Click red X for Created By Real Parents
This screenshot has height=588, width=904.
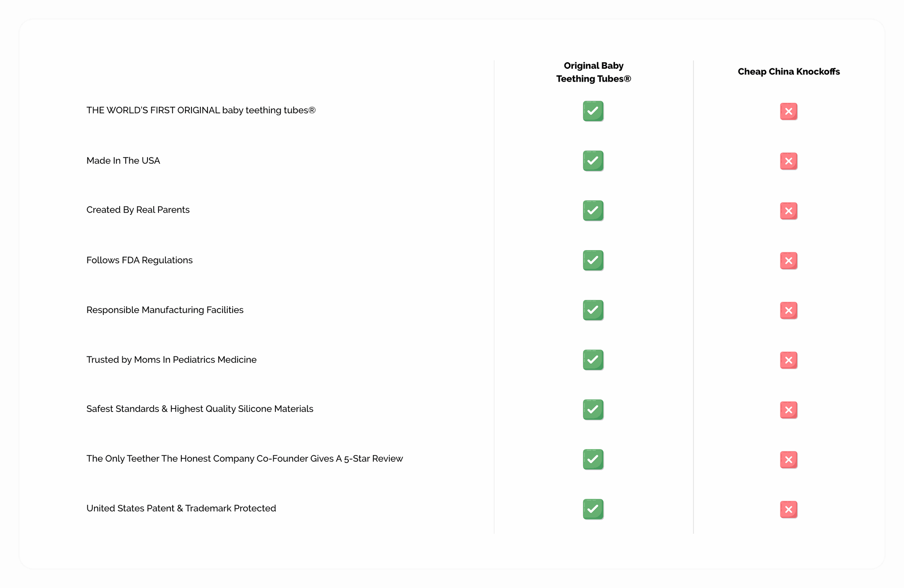coord(788,211)
